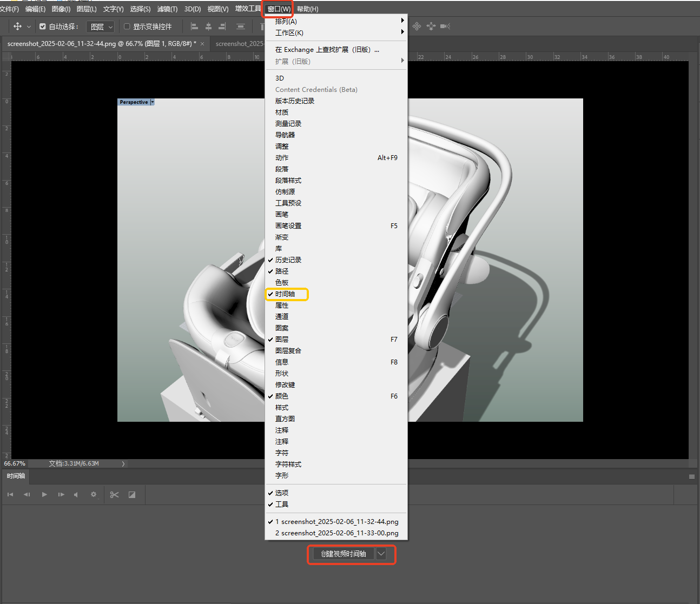The width and height of the screenshot is (700, 604).
Task: Choose 历史记录 from the Window menu
Action: [288, 260]
